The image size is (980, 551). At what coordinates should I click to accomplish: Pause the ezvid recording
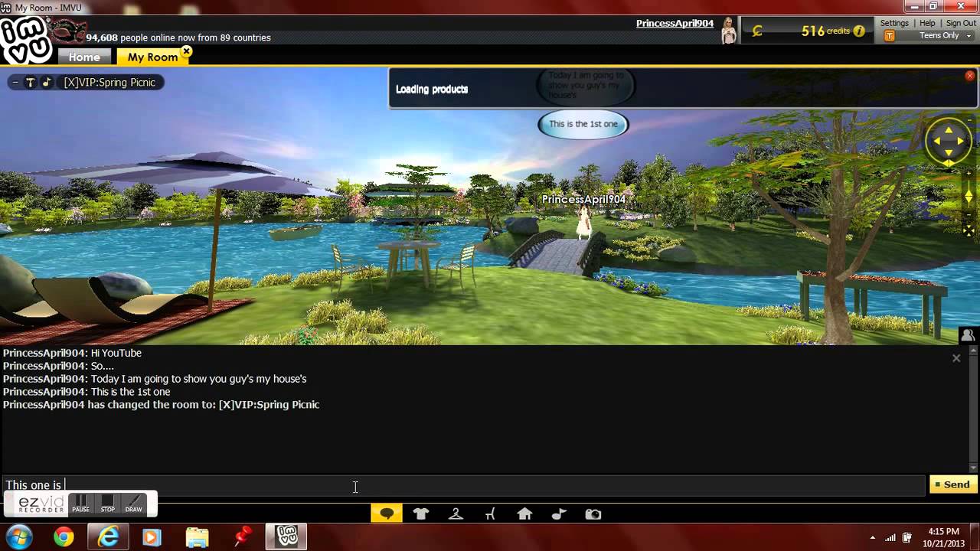click(80, 504)
